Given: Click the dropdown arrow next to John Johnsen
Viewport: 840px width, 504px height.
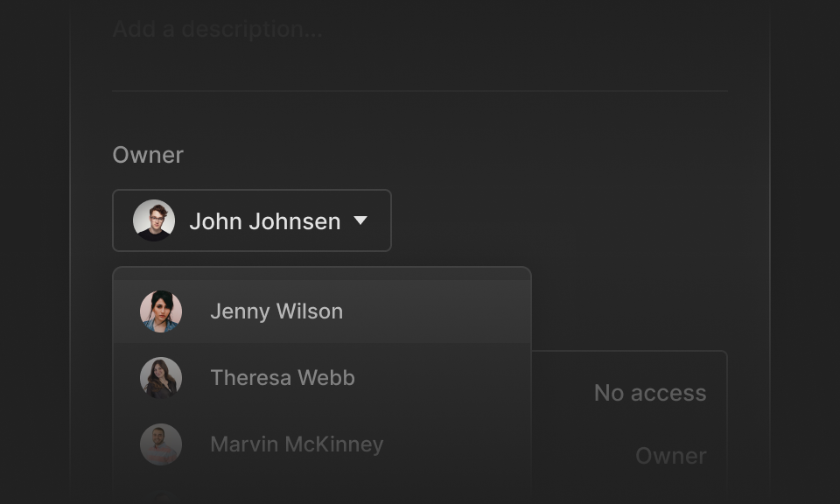Looking at the screenshot, I should pos(360,220).
